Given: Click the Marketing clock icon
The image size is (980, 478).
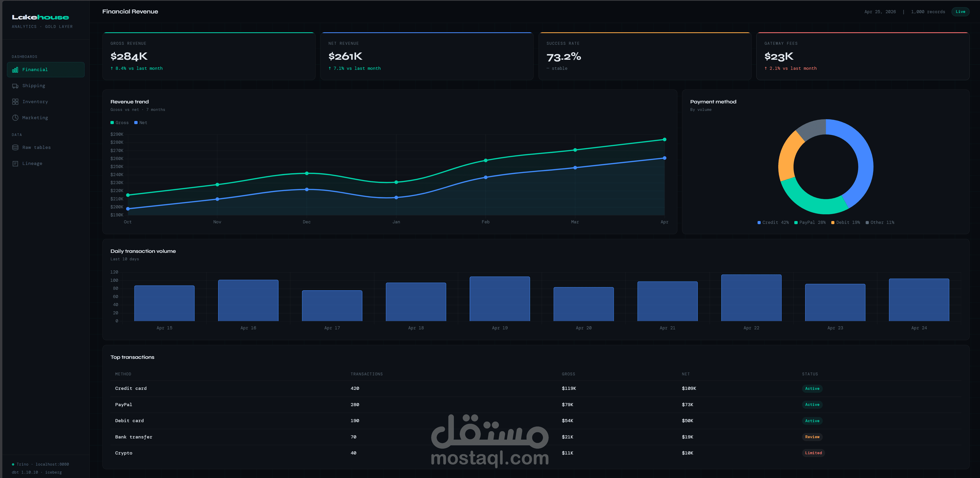Looking at the screenshot, I should 15,118.
